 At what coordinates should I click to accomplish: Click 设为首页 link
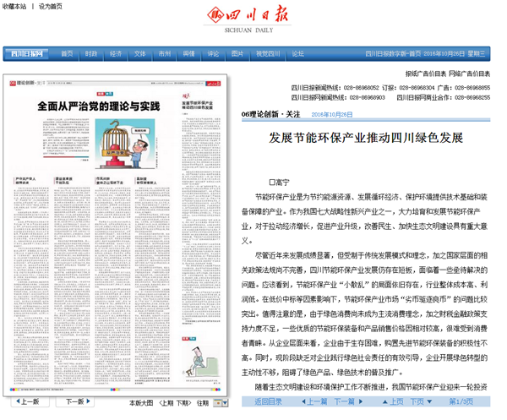[51, 7]
